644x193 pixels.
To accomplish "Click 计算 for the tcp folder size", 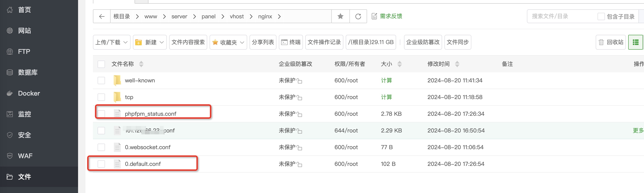I will (386, 97).
